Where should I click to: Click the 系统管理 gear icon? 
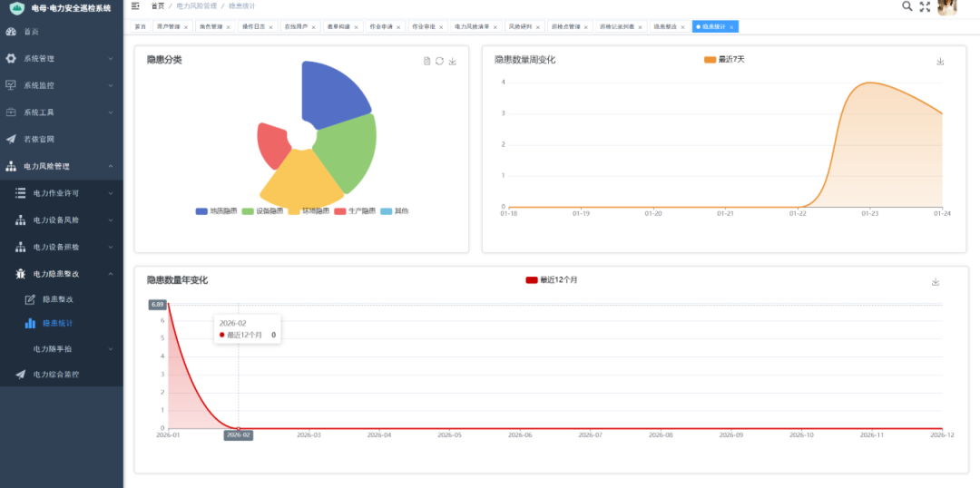point(11,58)
